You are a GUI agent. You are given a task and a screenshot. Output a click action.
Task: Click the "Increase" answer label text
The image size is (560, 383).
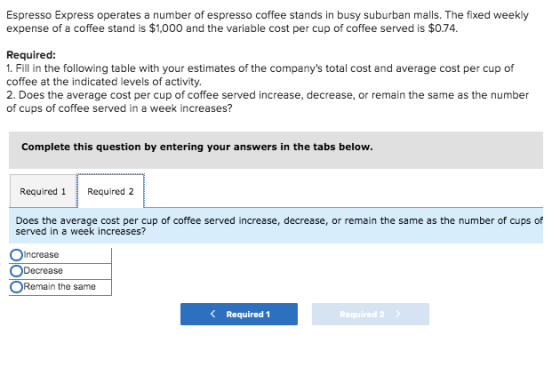tap(41, 255)
